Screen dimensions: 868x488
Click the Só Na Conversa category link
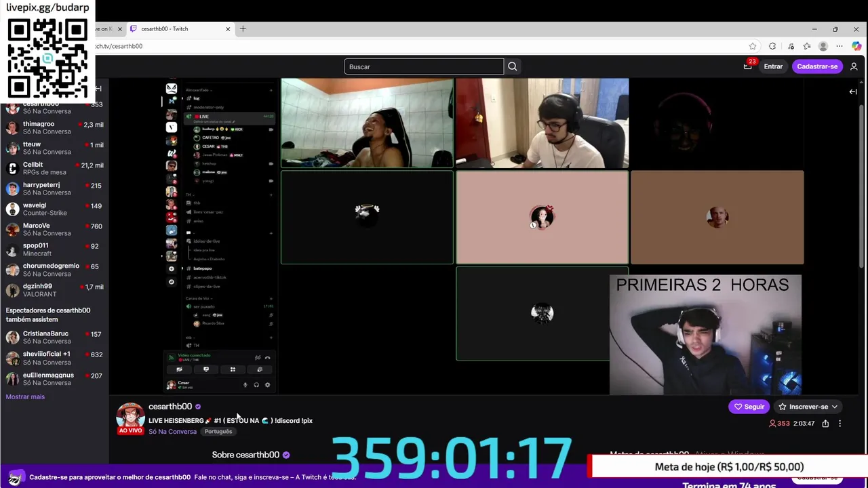(x=172, y=432)
